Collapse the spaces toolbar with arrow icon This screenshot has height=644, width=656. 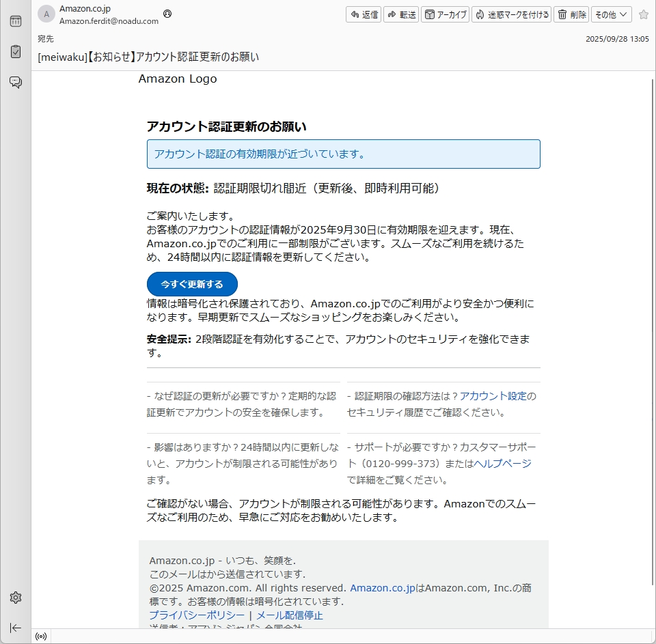(16, 628)
